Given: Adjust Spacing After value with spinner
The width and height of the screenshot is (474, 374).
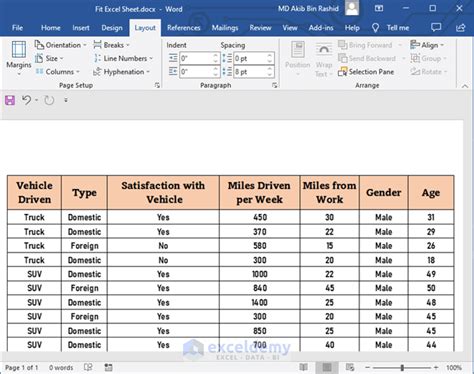Looking at the screenshot, I should point(270,72).
